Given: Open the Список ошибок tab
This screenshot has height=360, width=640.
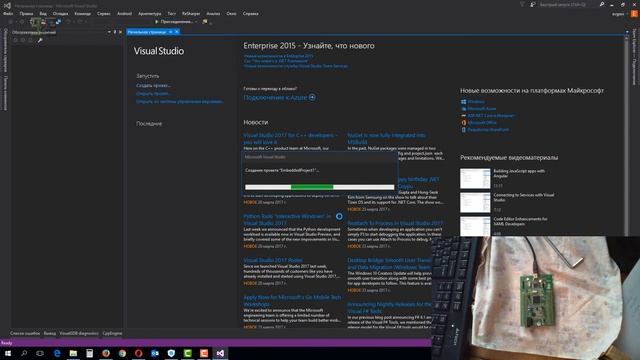Looking at the screenshot, I should [x=25, y=333].
